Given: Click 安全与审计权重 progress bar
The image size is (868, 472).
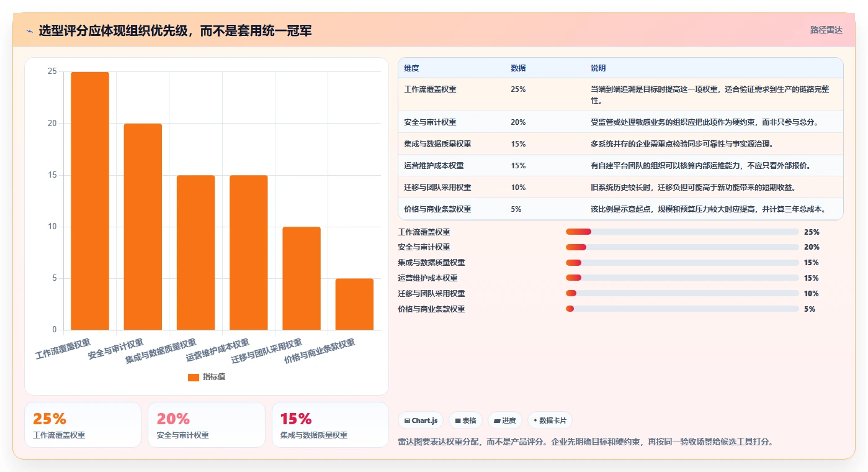Looking at the screenshot, I should click(682, 247).
